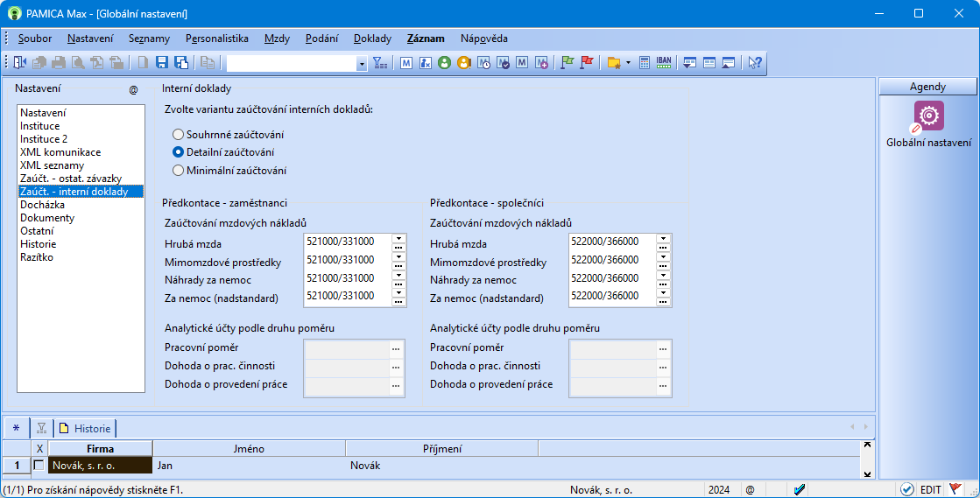The image size is (980, 498).
Task: Click the green person icon in toolbar
Action: [x=444, y=63]
